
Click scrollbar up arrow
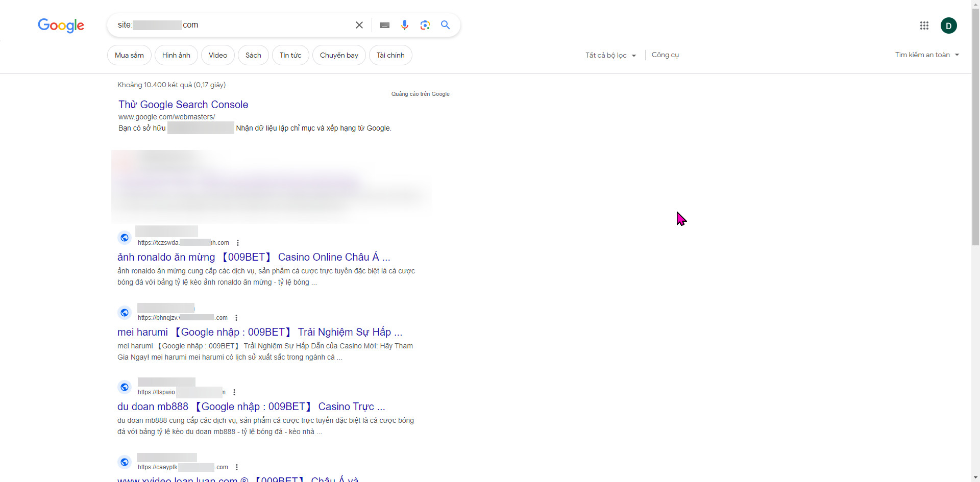[975, 3]
